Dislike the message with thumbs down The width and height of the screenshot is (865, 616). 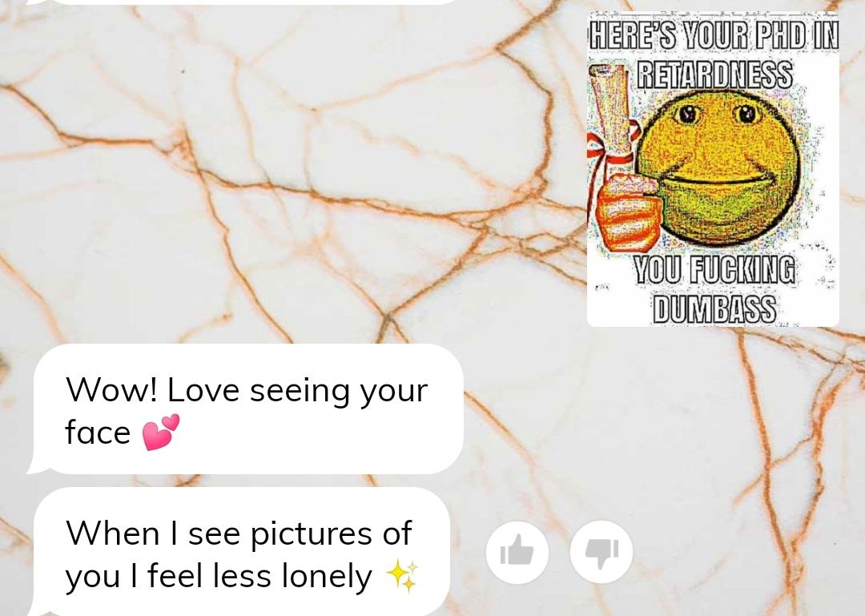601,551
